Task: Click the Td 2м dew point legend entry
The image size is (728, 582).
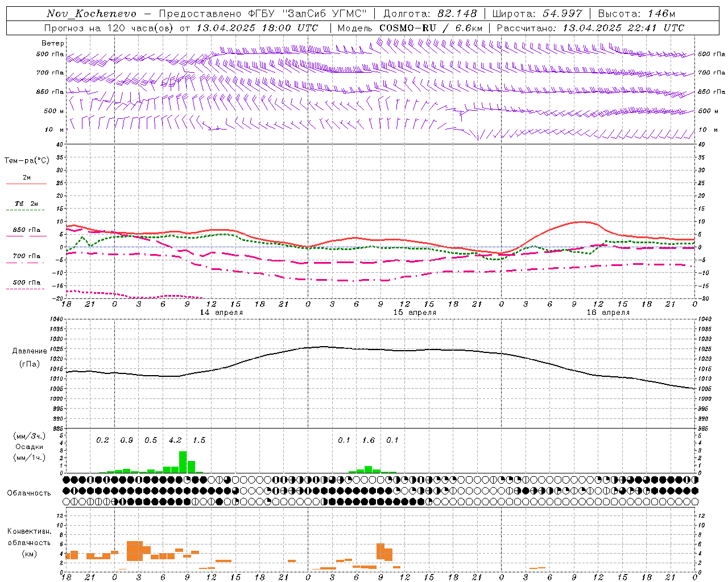Action: coord(27,203)
